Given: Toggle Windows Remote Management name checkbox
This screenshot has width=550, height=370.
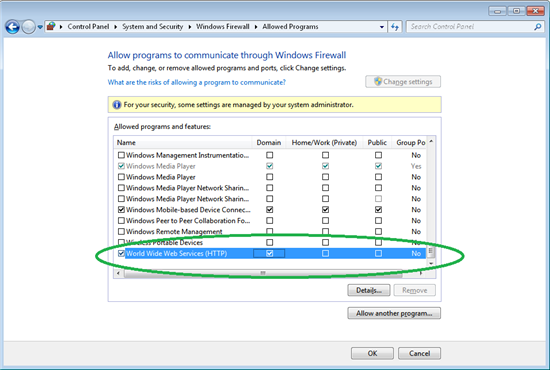Looking at the screenshot, I should [x=121, y=231].
